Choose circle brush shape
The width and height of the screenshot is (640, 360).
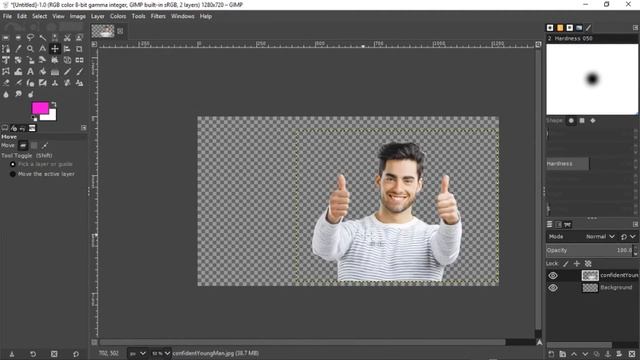pos(571,121)
